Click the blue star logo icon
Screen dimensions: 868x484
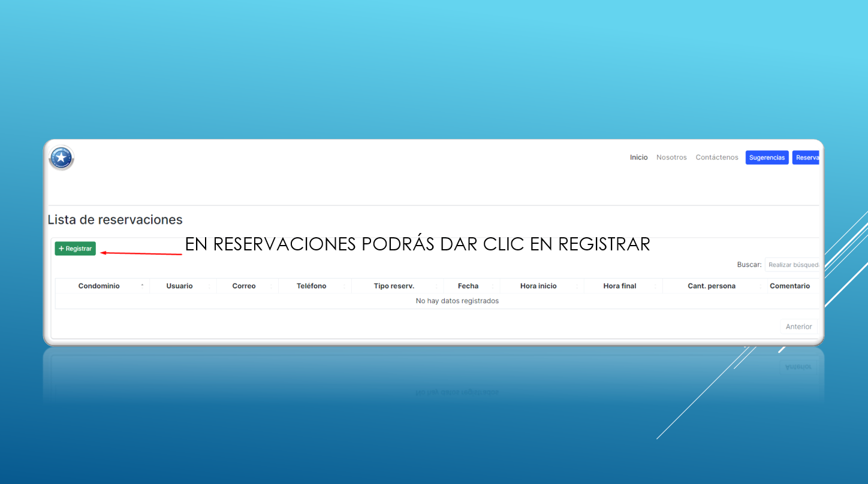[x=61, y=158]
